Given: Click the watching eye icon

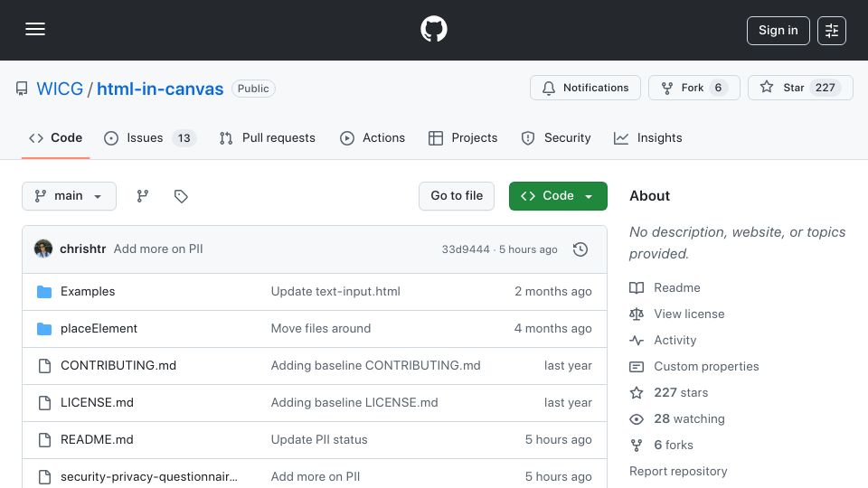Looking at the screenshot, I should point(637,419).
